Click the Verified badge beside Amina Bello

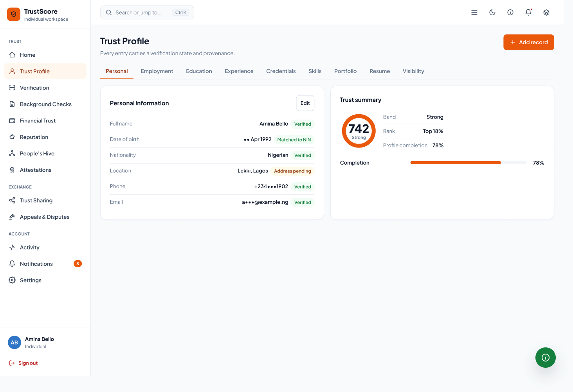tap(303, 124)
